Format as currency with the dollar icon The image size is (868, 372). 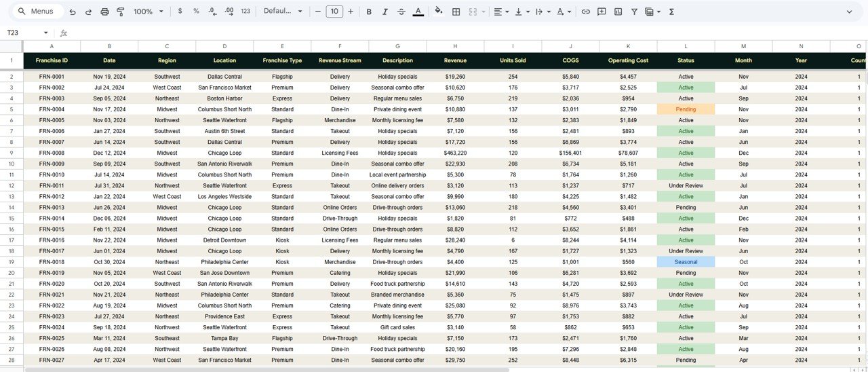180,12
